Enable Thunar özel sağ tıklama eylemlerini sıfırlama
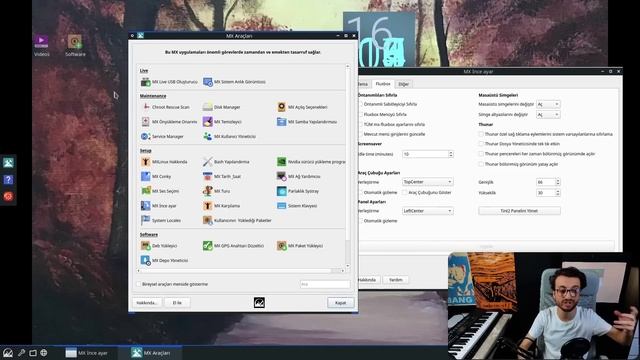 tap(481, 134)
